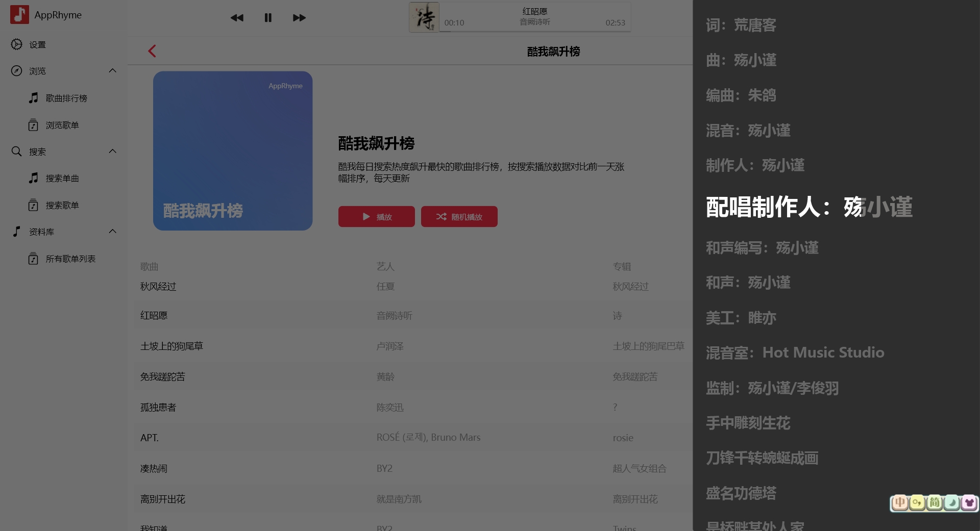Collapse the 资料库 section
This screenshot has height=531, width=980.
click(113, 232)
